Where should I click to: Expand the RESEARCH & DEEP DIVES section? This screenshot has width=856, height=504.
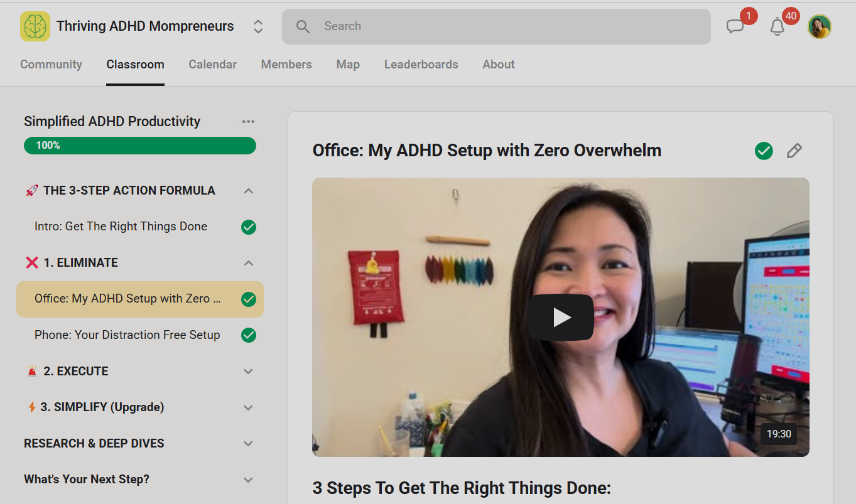248,443
